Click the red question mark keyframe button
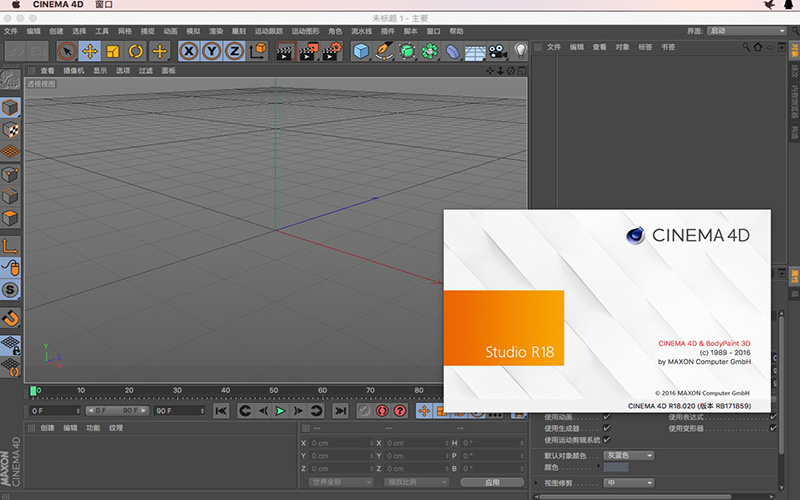This screenshot has height=500, width=800. tap(401, 411)
